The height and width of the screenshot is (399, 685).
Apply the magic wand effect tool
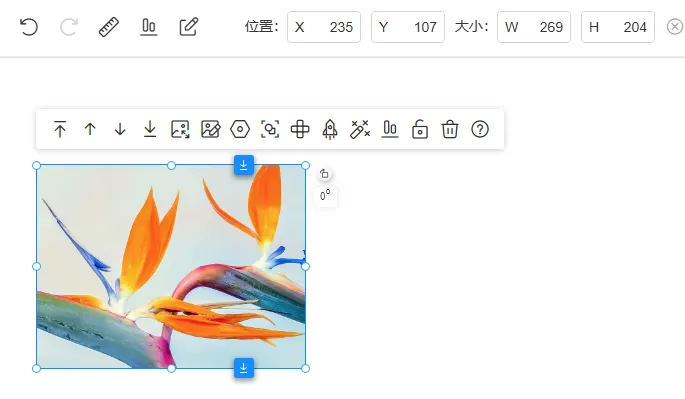(360, 129)
